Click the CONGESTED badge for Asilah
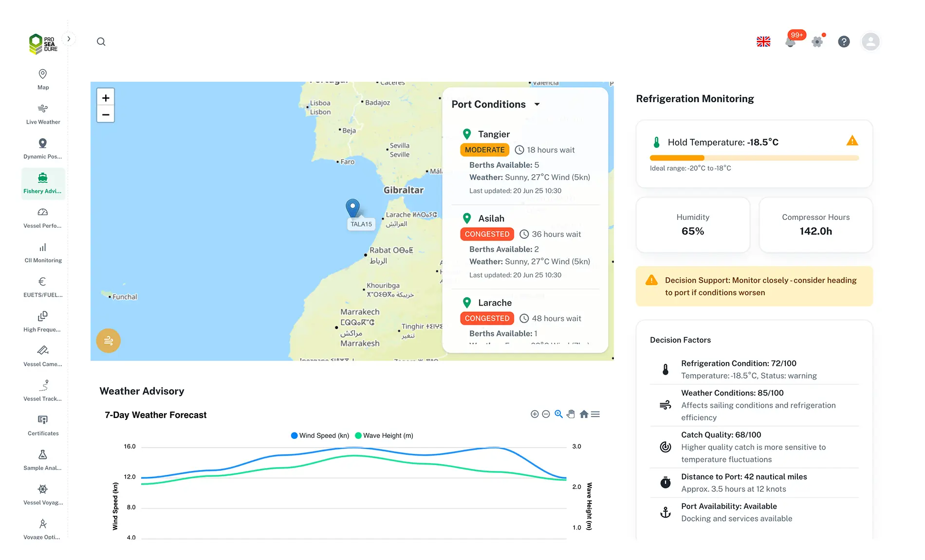 click(x=487, y=234)
